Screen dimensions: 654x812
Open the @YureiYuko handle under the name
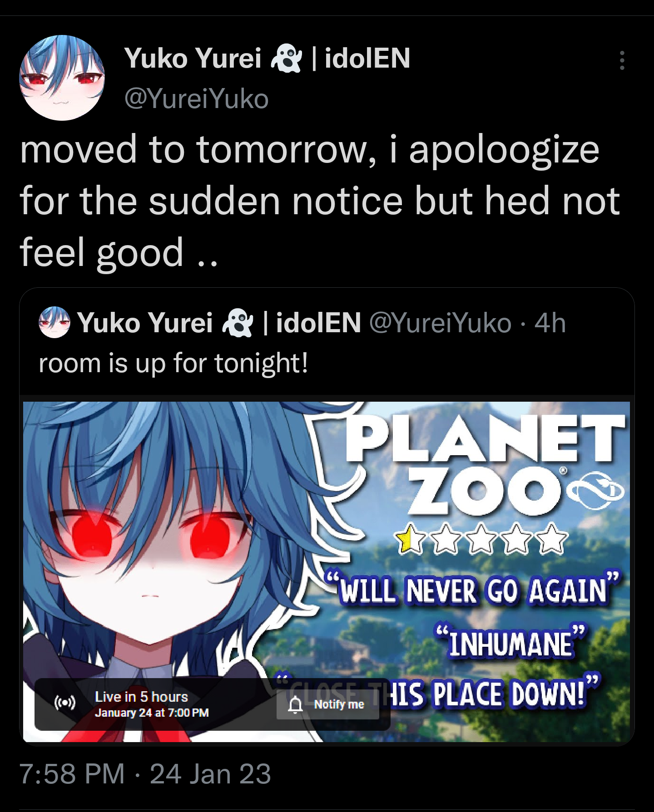coord(196,98)
